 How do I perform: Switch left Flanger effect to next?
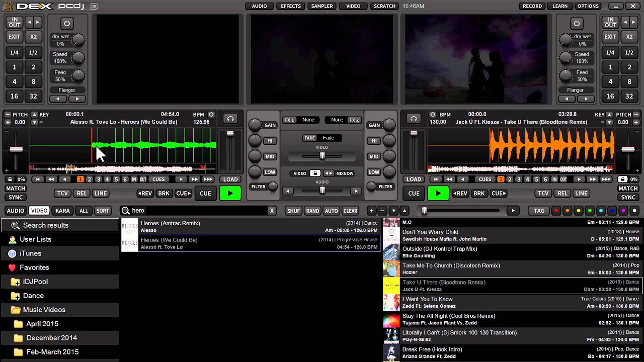(x=77, y=99)
